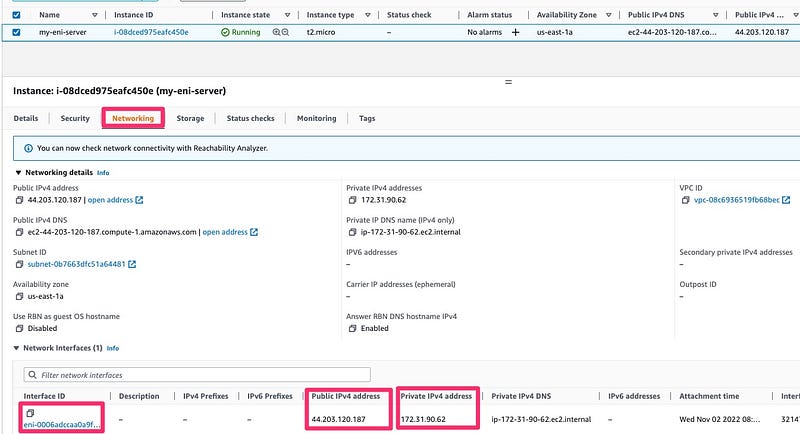
Task: Sort by Public IPv4 DNS column arrow
Action: 716,15
